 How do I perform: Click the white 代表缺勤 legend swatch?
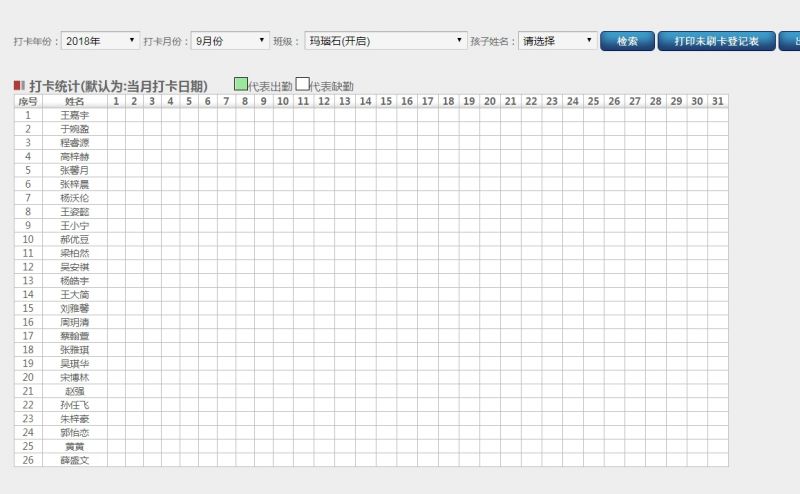pyautogui.click(x=303, y=84)
